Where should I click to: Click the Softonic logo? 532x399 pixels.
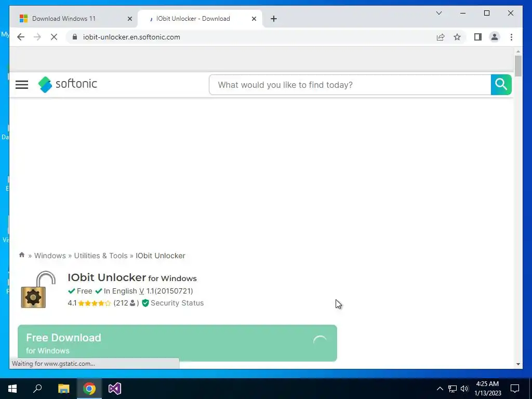68,84
